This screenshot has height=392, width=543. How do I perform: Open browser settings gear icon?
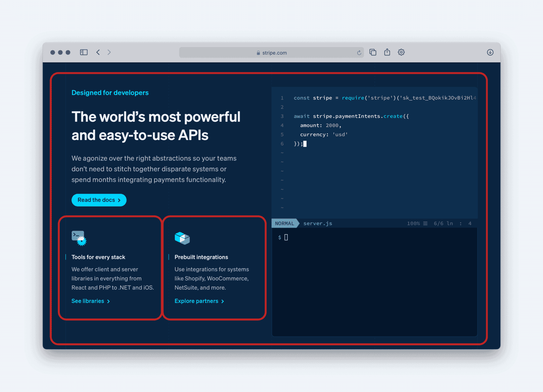401,52
